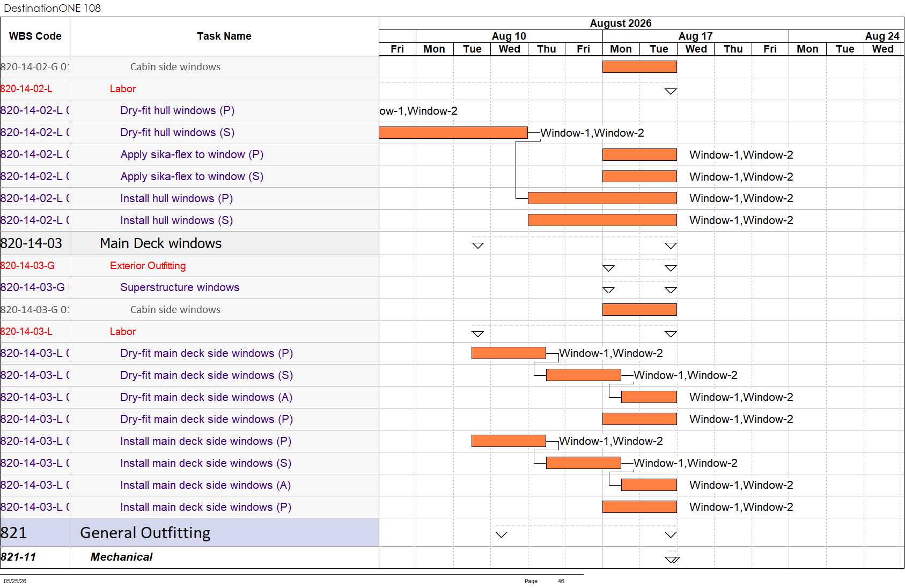Click the August 2026 month header

click(x=621, y=23)
